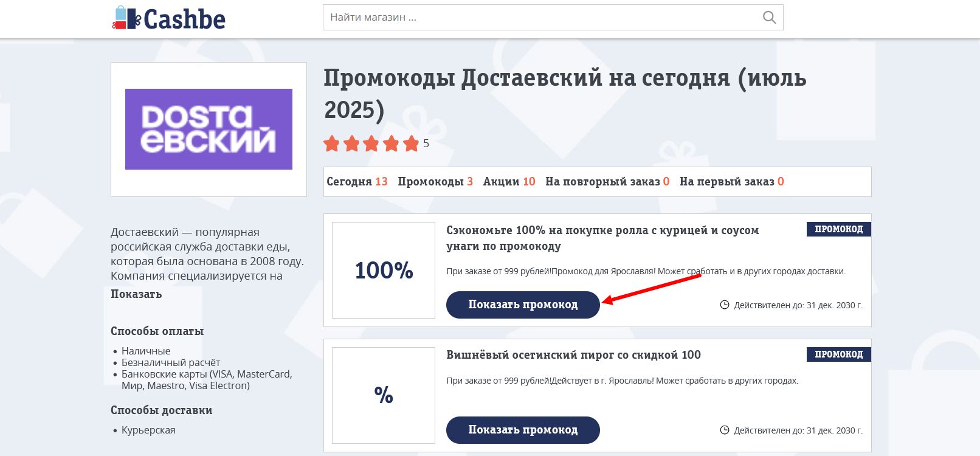Click clock icon on chicken roll offer
The width and height of the screenshot is (980, 456).
725,305
